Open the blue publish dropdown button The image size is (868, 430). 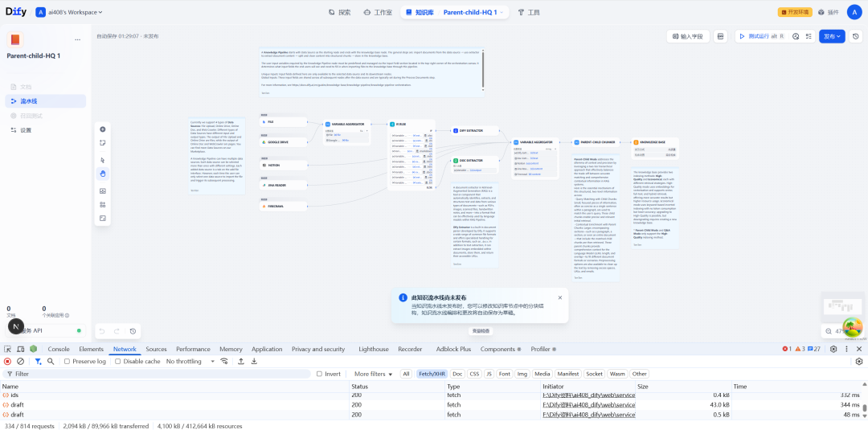coord(832,36)
